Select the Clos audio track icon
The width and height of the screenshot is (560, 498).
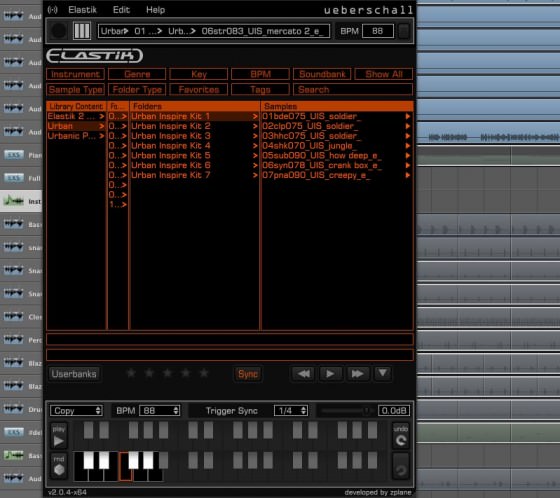[14, 317]
